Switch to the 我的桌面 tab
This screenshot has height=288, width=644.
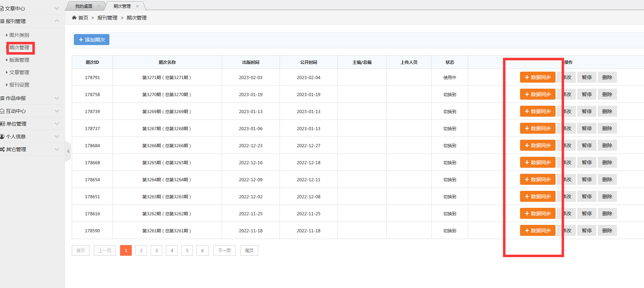click(83, 6)
